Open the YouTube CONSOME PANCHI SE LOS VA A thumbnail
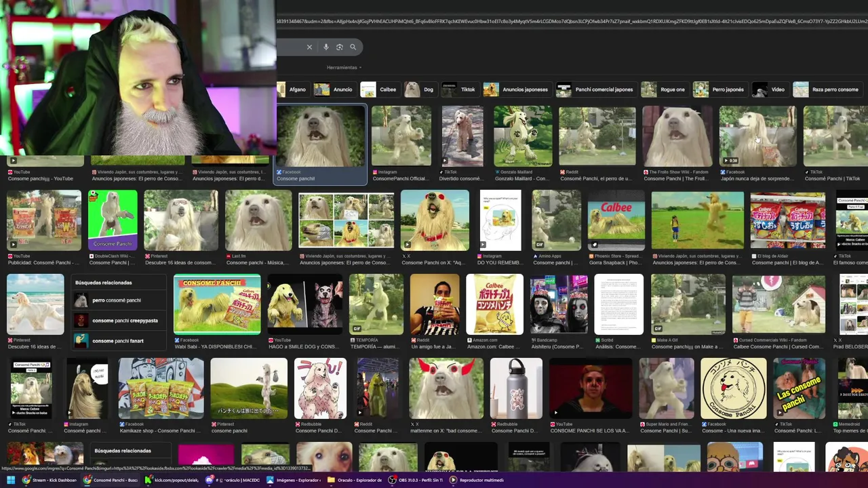 pos(591,388)
